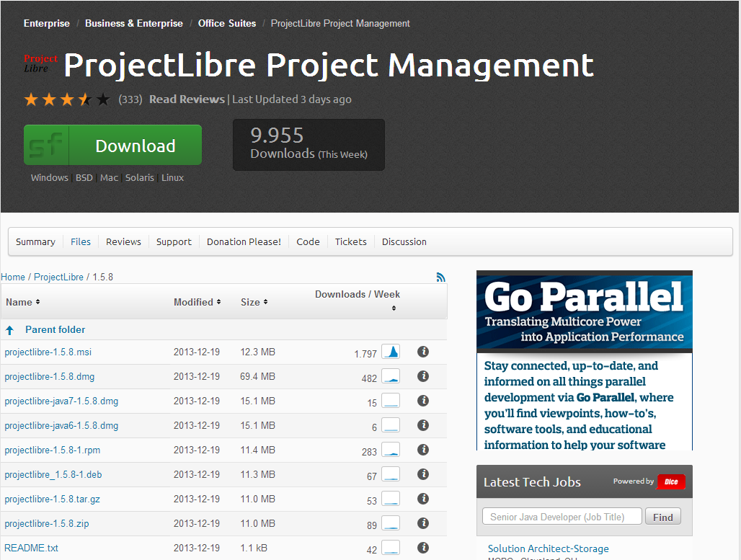The height and width of the screenshot is (560, 741).
Task: Click the ProjectLibre logo icon
Action: point(40,63)
